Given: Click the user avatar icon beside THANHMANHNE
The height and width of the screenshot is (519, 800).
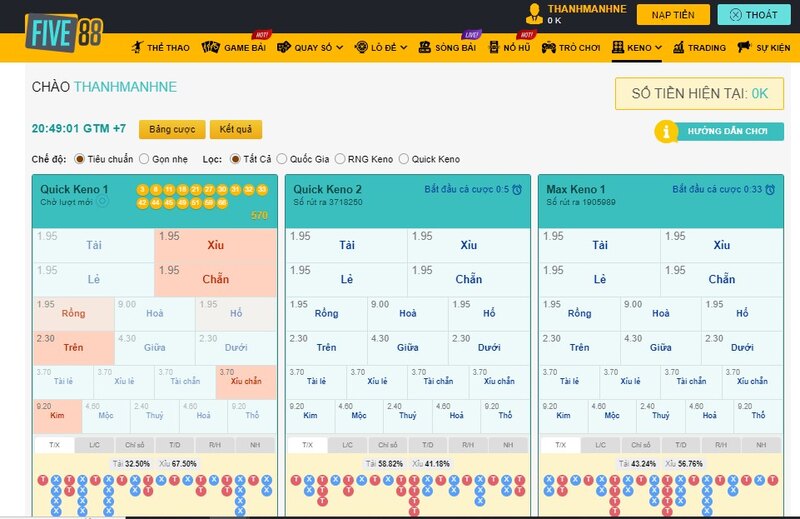Looking at the screenshot, I should tap(535, 14).
